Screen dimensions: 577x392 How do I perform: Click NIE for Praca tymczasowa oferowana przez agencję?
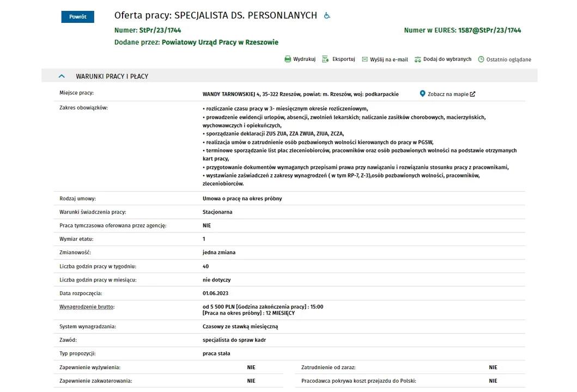[207, 225]
